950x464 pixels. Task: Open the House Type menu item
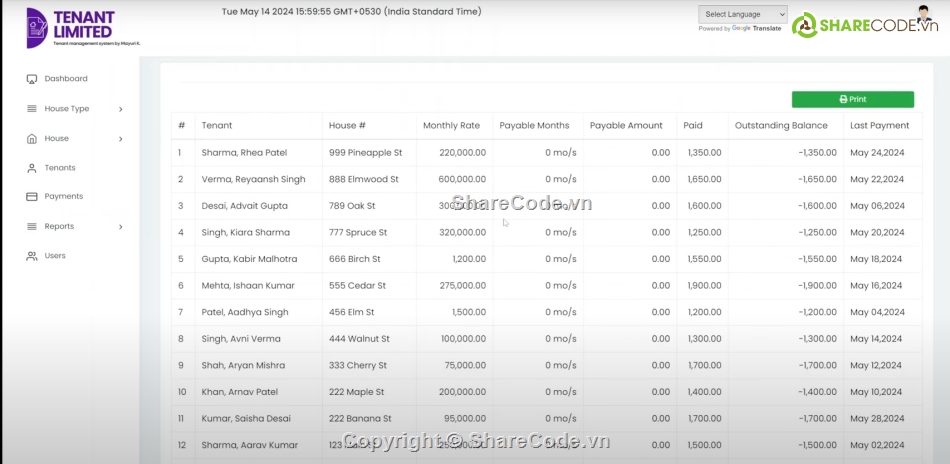(67, 109)
